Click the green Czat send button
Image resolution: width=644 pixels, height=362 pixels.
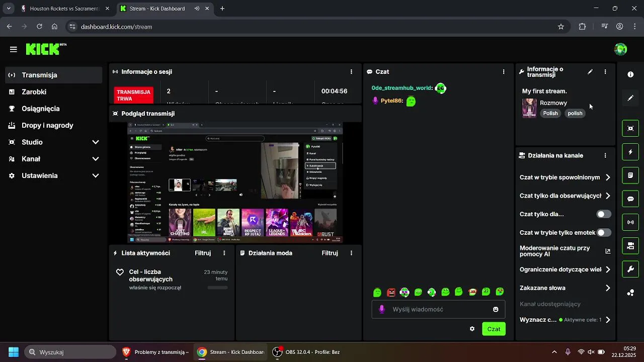tap(494, 329)
